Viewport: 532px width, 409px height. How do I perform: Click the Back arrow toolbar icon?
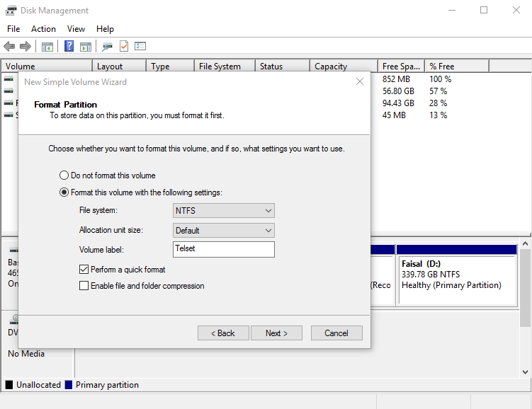pyautogui.click(x=9, y=47)
